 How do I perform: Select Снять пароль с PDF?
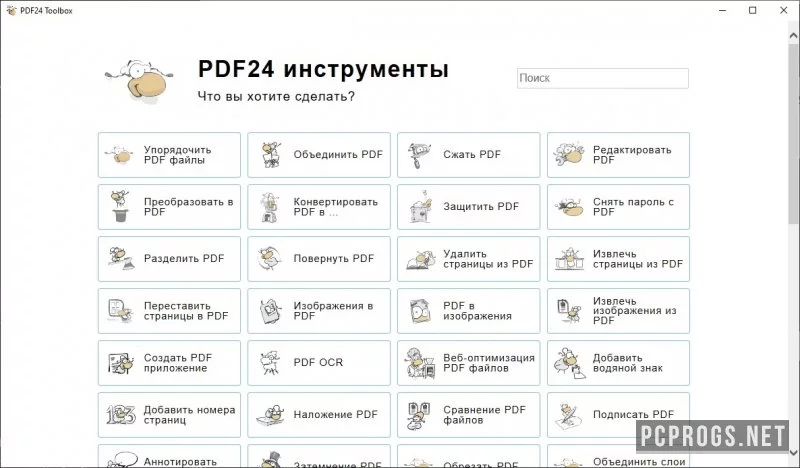tap(618, 207)
